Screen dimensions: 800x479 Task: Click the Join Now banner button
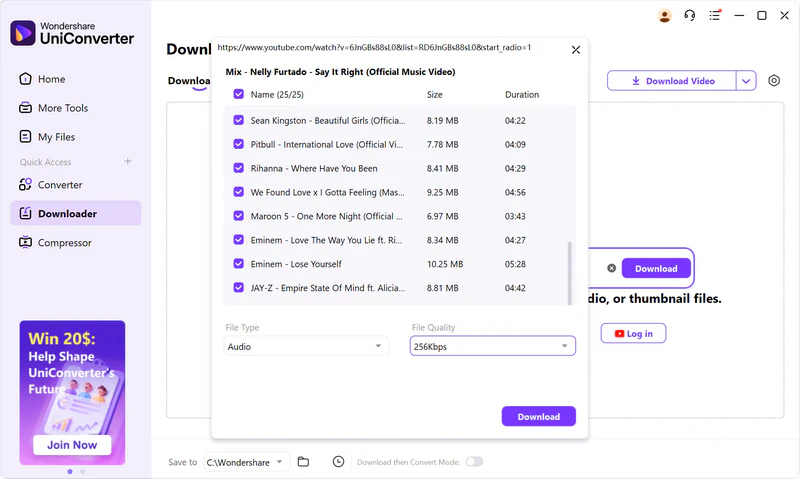pos(72,445)
